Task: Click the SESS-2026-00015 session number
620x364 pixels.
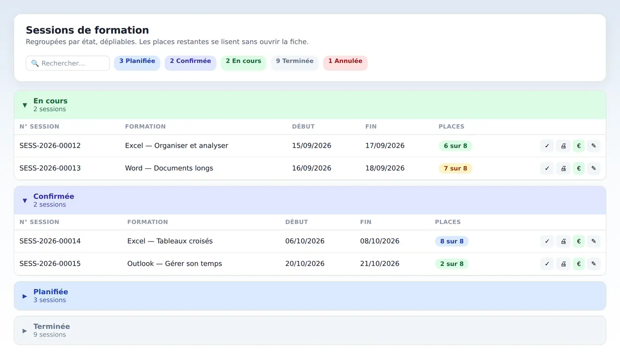Action: [x=50, y=264]
